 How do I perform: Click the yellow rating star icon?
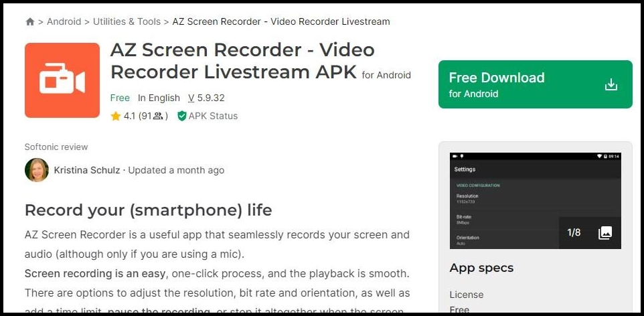pyautogui.click(x=115, y=116)
